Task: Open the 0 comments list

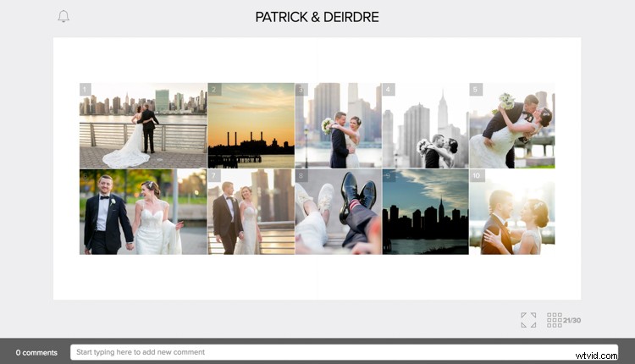Action: click(36, 353)
